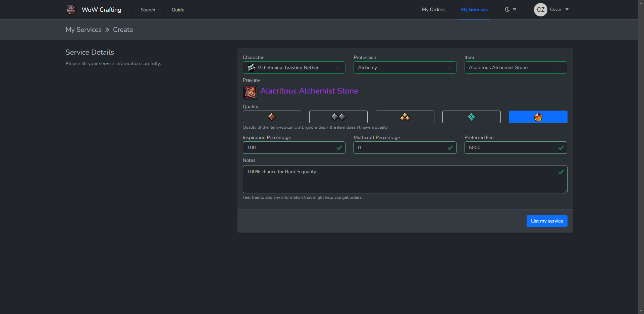Open the Alacritous Alchemist Stone preview link
Viewport: 644px width, 314px height.
[x=309, y=91]
